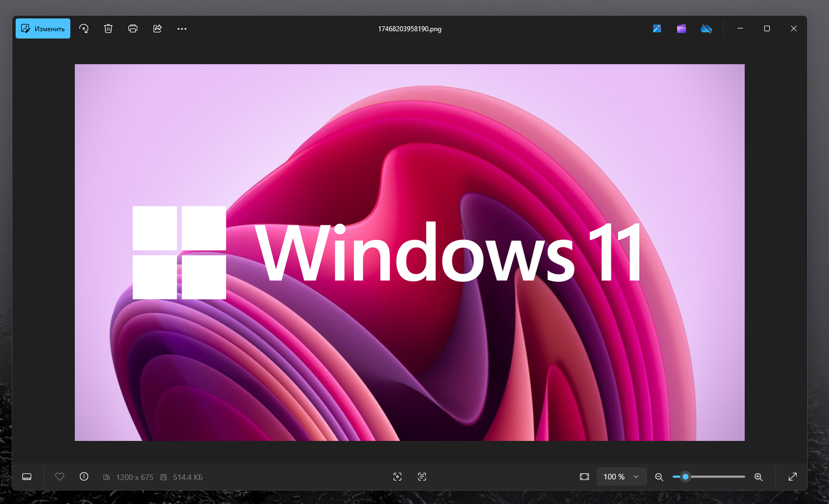Close the Photos window

point(794,28)
